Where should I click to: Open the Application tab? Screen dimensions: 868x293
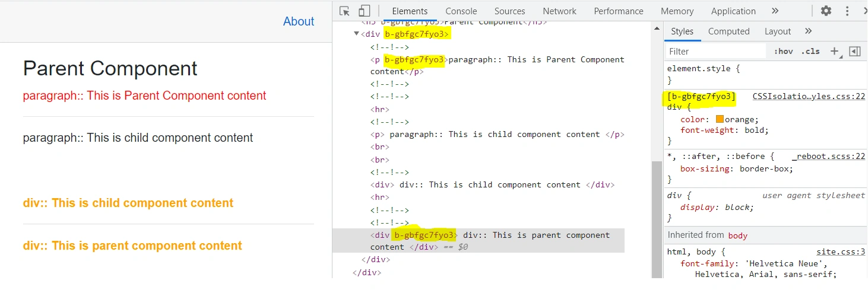[x=733, y=11]
